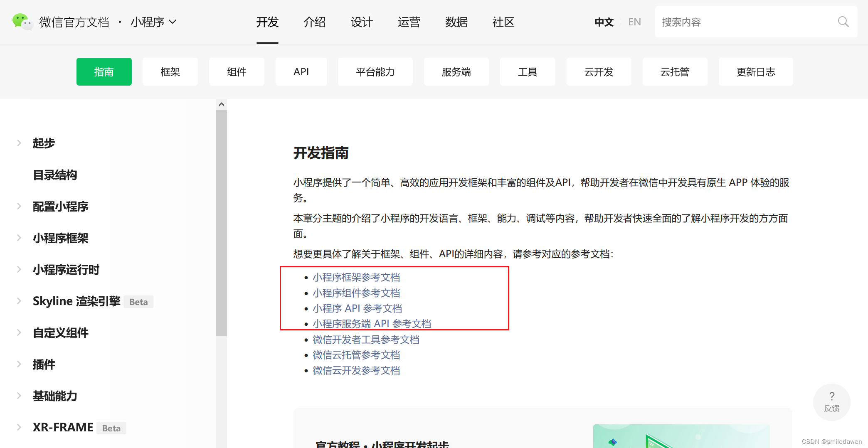The height and width of the screenshot is (448, 868).
Task: Select the 运营 top navigation tab
Action: [409, 22]
